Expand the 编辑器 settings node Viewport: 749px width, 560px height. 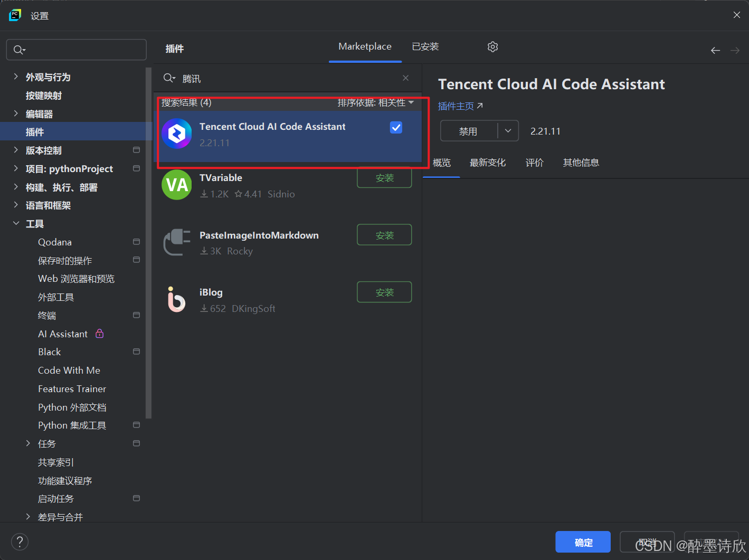click(x=16, y=113)
